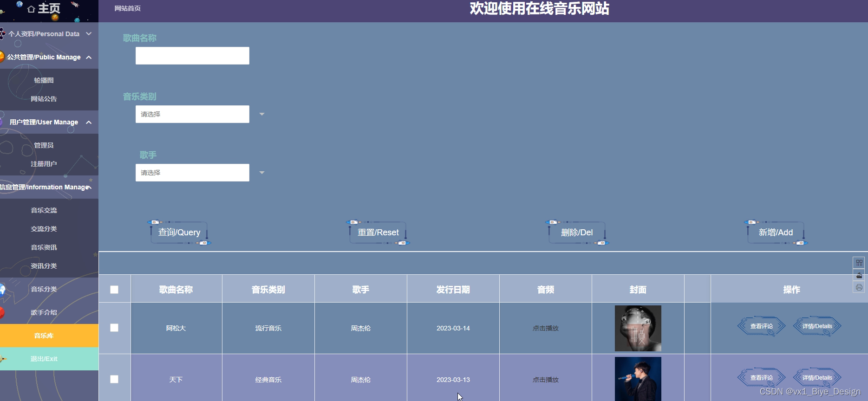Click the column filter grid icon
Image resolution: width=868 pixels, height=401 pixels.
point(859,263)
